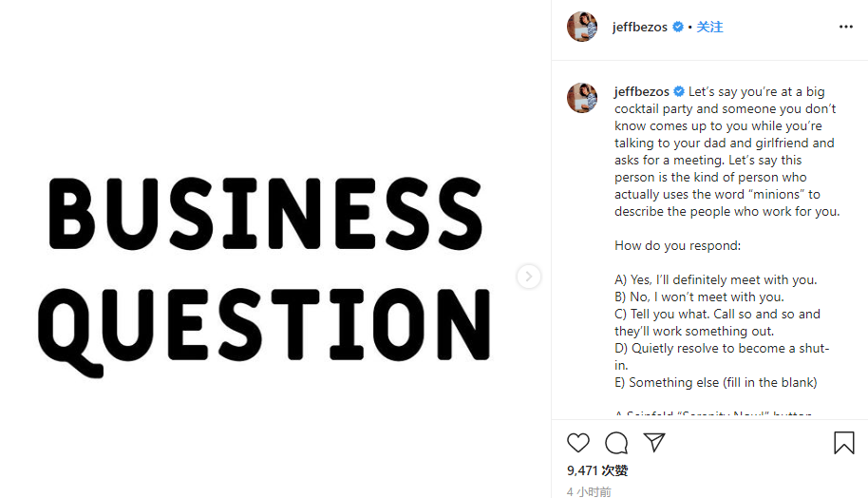Share the post using the paper plane icon
Screen dimensions: 868x498
pos(654,443)
